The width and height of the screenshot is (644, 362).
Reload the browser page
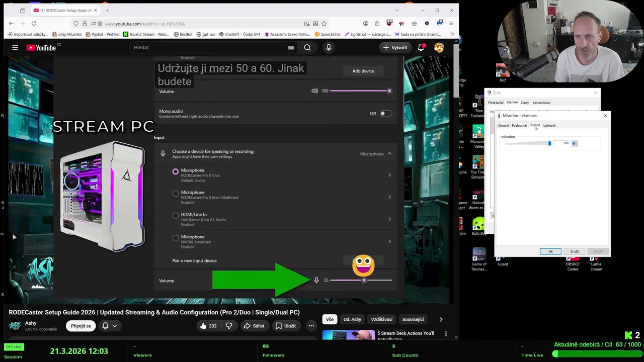pyautogui.click(x=34, y=23)
